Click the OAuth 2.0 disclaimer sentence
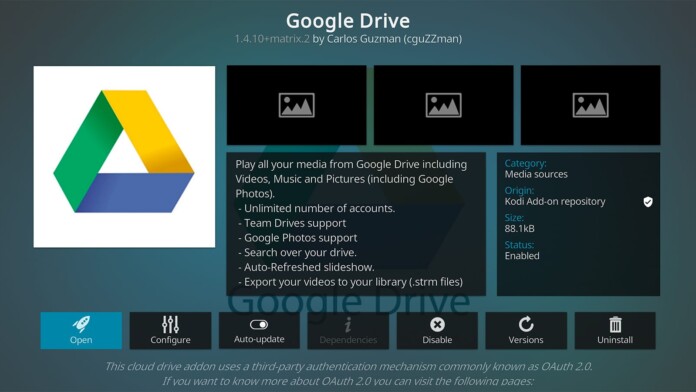696x392 pixels. (x=348, y=366)
